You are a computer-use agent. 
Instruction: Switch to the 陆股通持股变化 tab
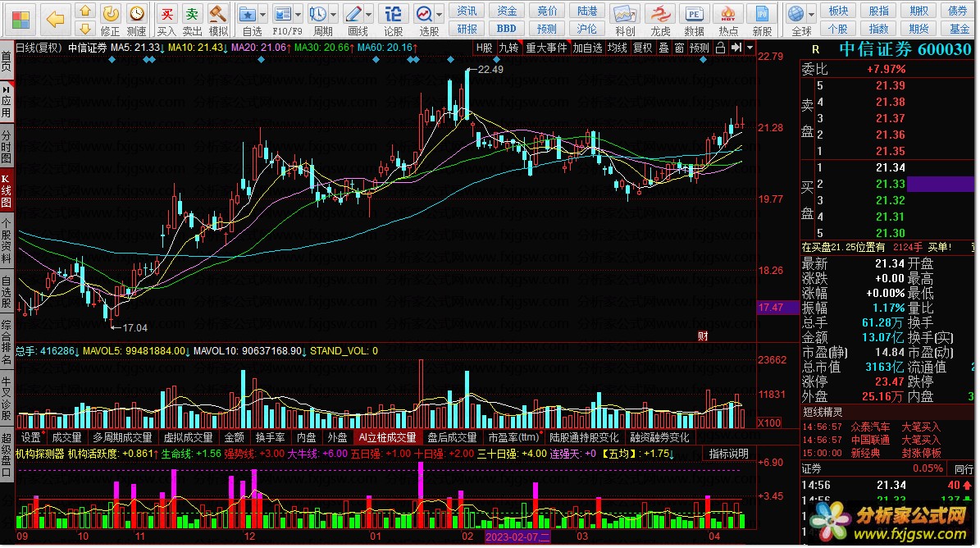coord(585,437)
